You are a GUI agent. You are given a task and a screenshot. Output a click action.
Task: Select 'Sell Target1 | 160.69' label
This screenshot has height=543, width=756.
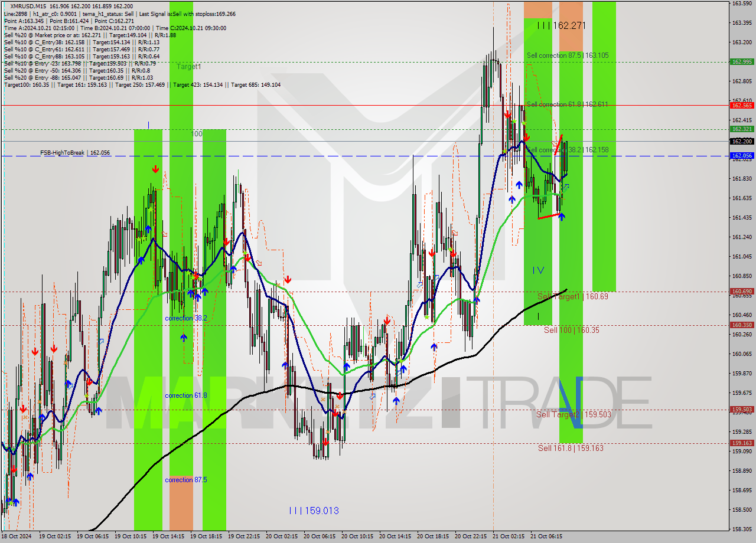point(573,296)
